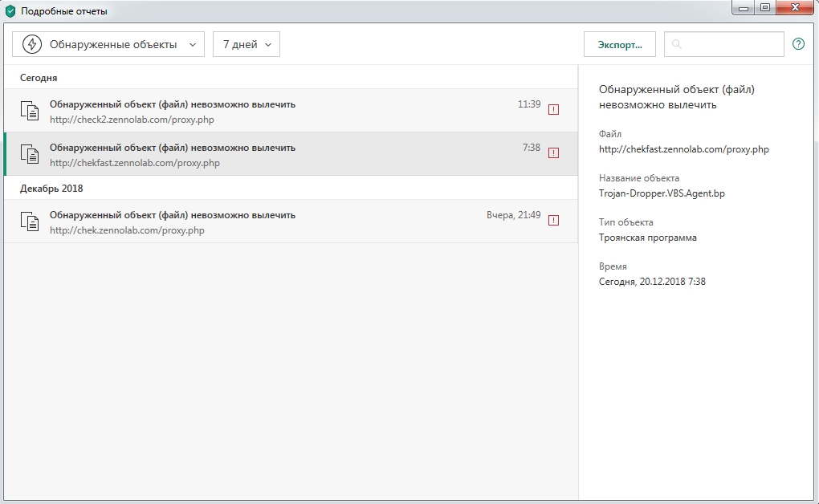Click the file icon for check2.zennolab.com entry
Viewport: 819px width, 504px height.
point(30,111)
